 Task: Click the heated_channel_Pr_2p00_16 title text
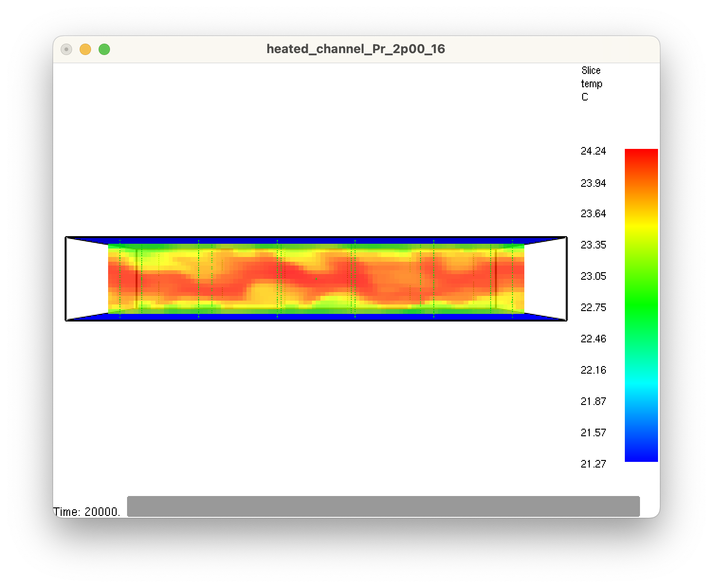(356, 48)
